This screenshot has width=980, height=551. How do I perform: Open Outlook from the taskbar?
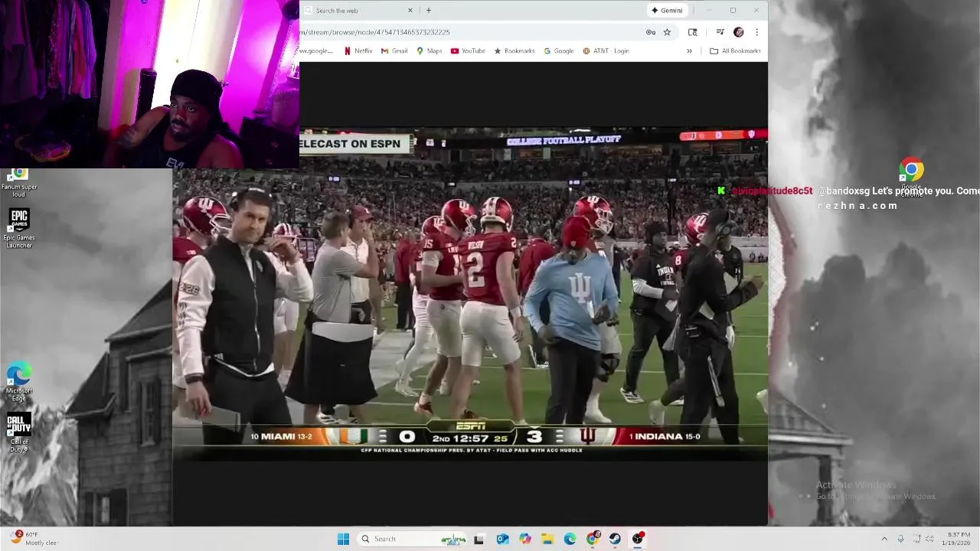502,539
